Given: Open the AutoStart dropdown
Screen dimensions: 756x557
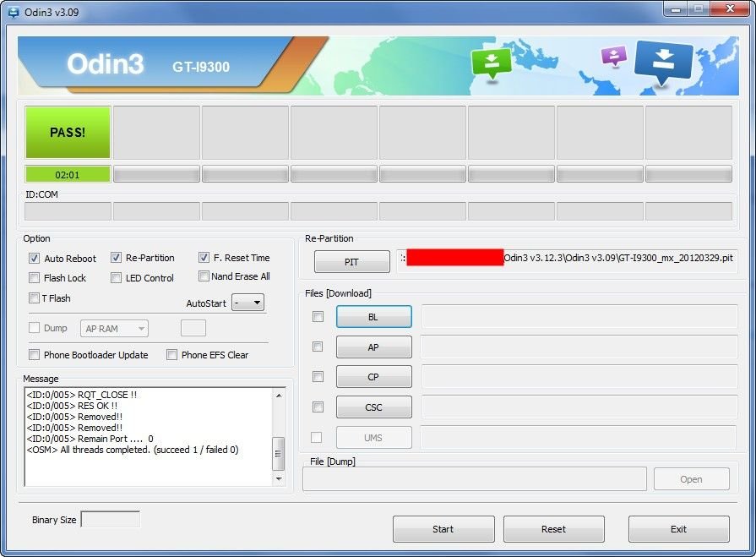Looking at the screenshot, I should (247, 303).
